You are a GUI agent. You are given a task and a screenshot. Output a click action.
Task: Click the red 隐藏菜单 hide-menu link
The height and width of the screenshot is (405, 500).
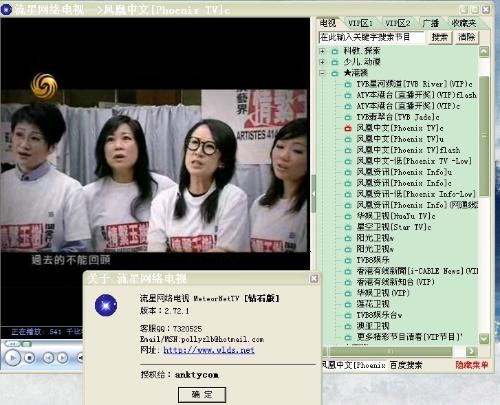click(472, 365)
